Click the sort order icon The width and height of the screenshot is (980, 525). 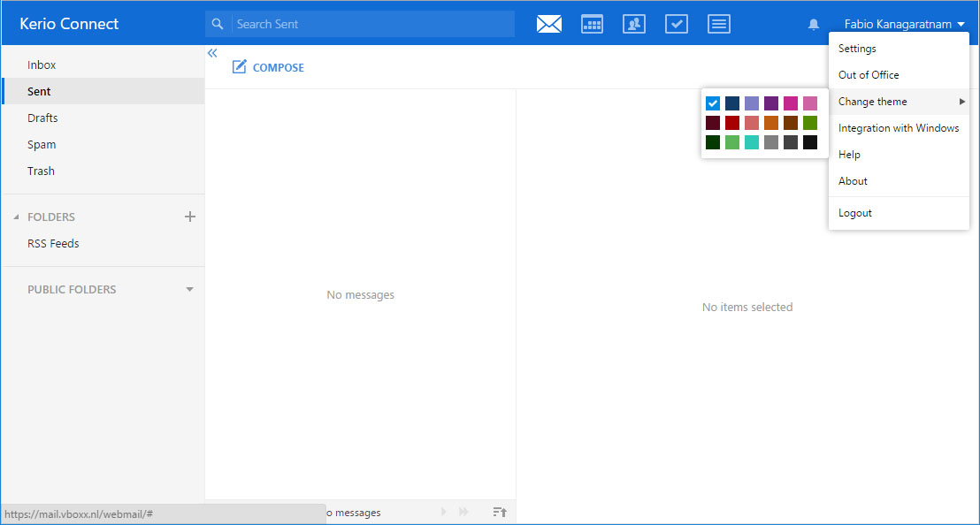coord(500,512)
